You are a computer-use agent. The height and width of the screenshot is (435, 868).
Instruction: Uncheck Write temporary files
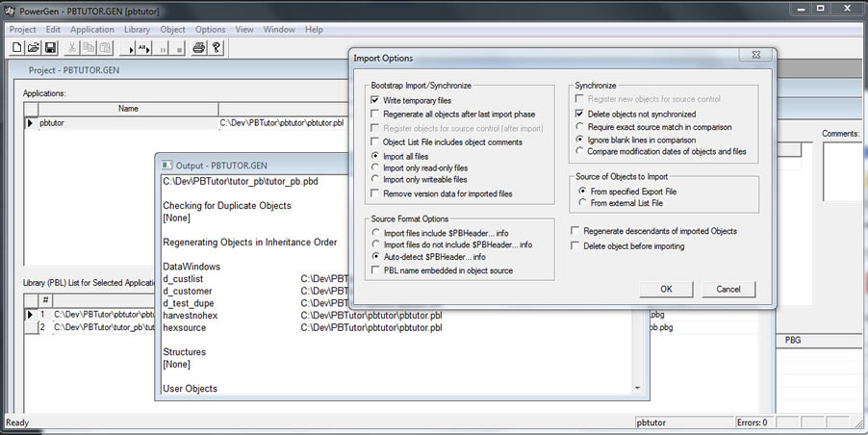pos(375,100)
